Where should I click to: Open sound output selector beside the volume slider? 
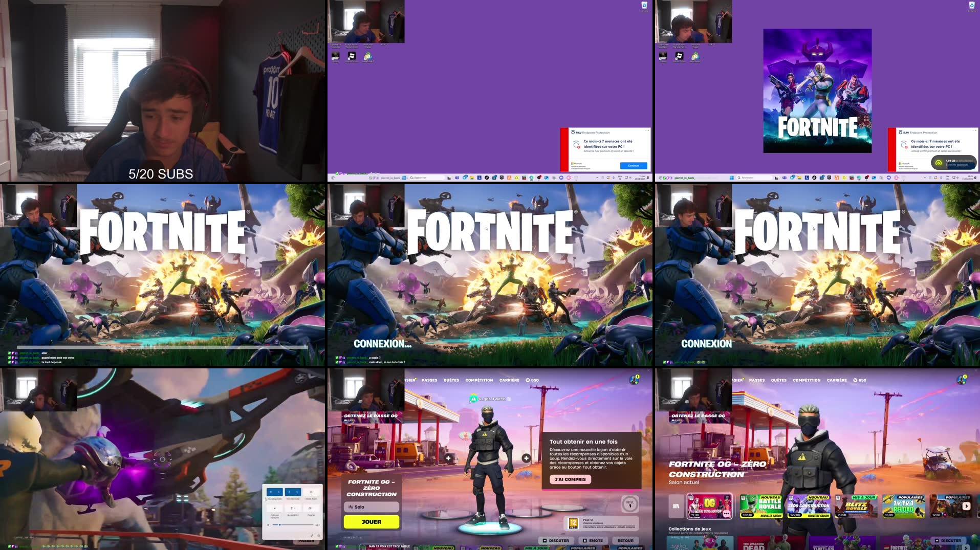coord(318,525)
